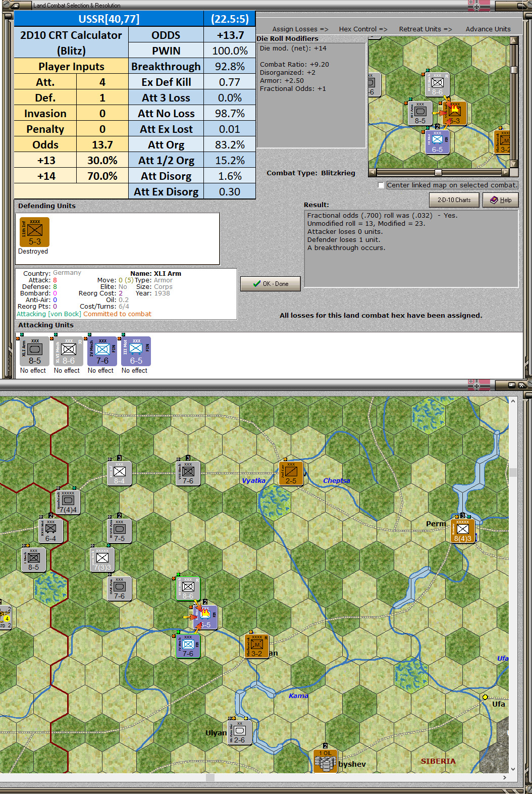Open the Assign Losses step
532x794 pixels.
click(x=300, y=29)
